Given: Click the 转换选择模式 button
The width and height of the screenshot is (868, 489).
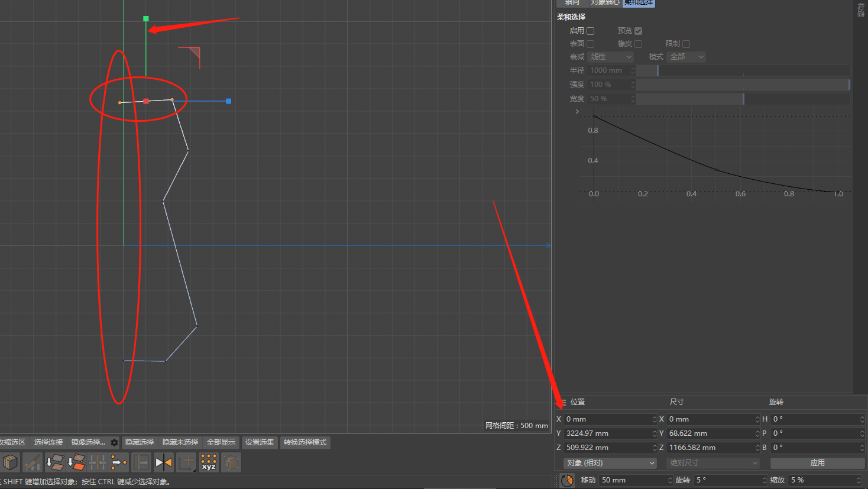Looking at the screenshot, I should click(x=305, y=442).
